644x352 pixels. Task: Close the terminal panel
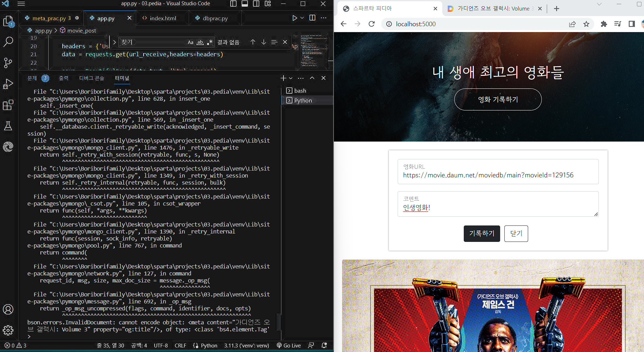(323, 78)
